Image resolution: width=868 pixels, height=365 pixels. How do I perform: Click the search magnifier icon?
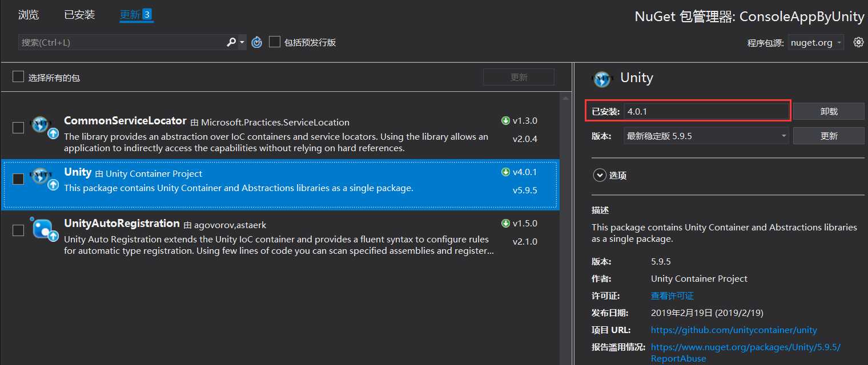[x=231, y=42]
